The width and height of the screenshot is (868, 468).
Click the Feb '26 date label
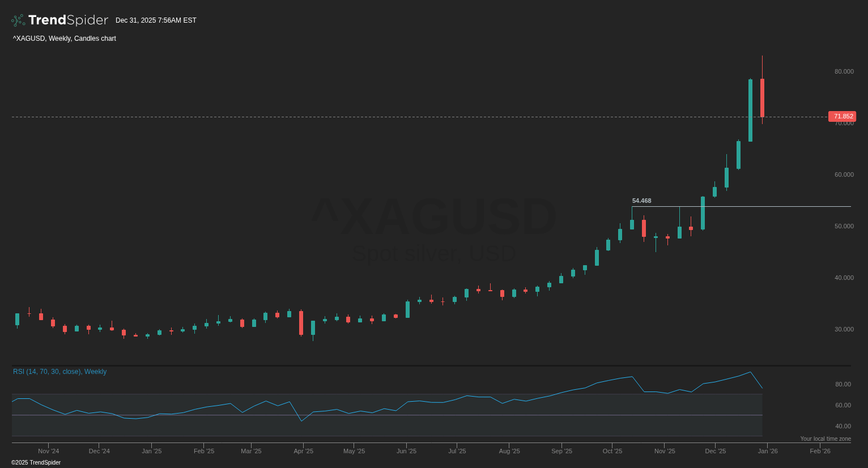(x=820, y=451)
